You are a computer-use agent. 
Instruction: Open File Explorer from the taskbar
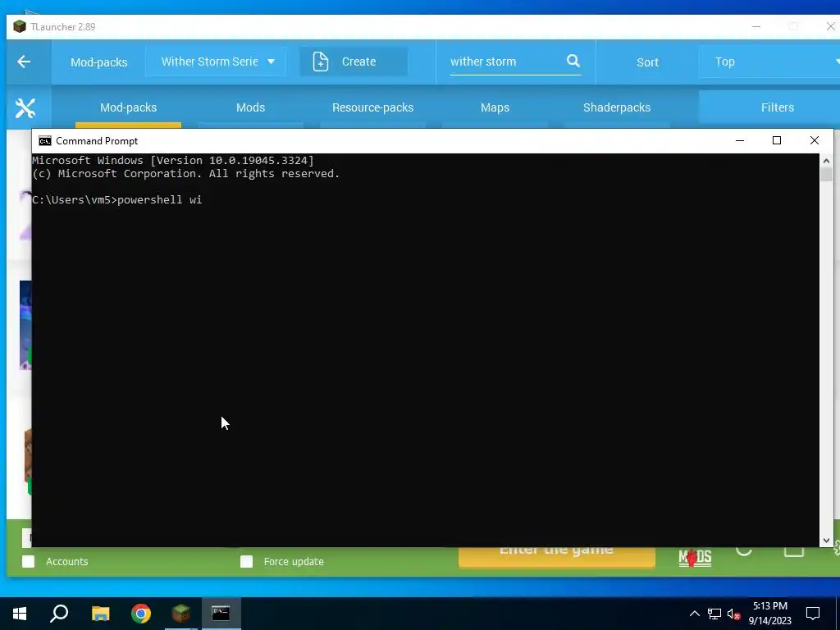click(100, 614)
